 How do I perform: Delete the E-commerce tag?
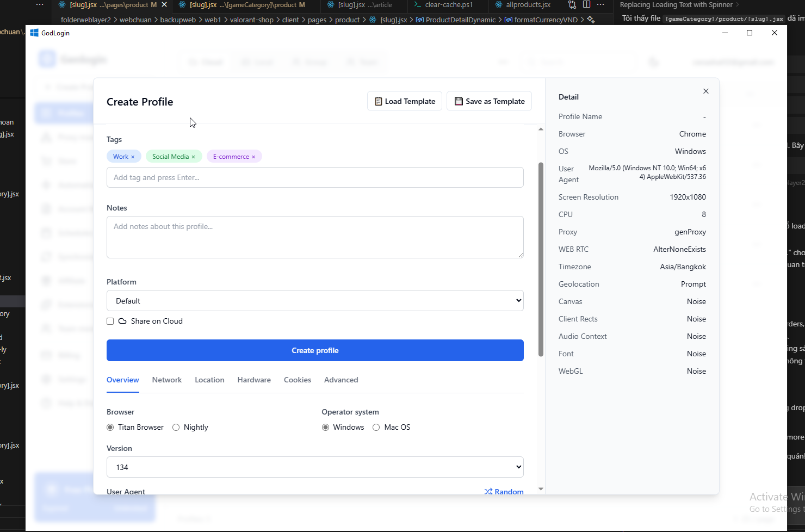253,157
